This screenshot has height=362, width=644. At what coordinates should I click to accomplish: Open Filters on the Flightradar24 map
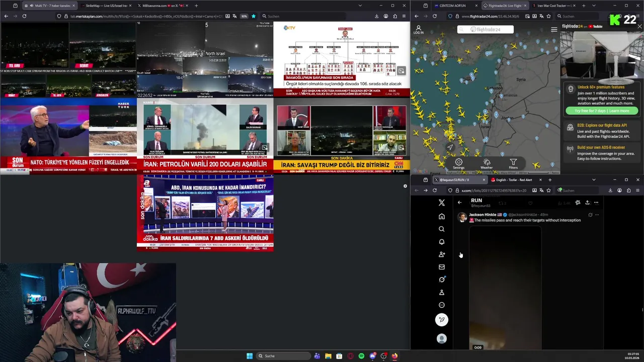[x=513, y=164]
